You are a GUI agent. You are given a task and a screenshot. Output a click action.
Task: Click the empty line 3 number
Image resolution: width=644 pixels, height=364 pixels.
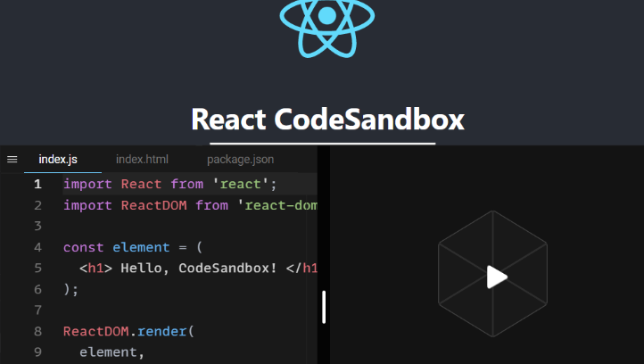[x=37, y=226]
